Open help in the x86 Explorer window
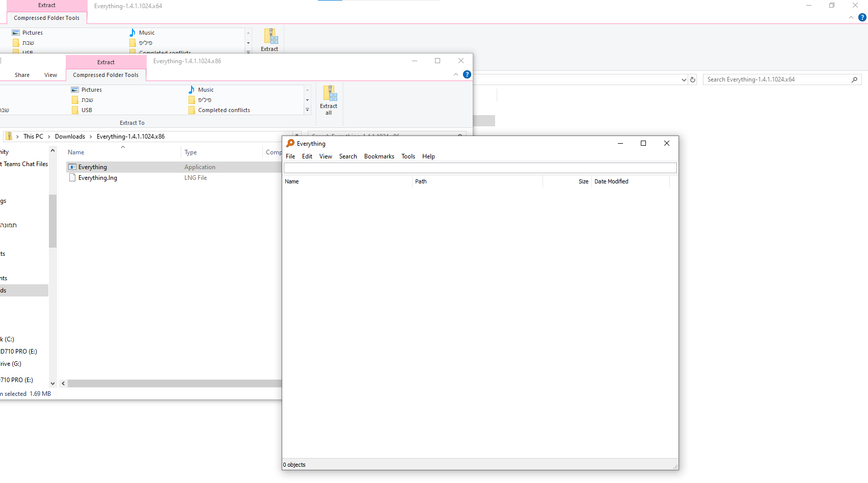This screenshot has height=483, width=868. coord(467,74)
